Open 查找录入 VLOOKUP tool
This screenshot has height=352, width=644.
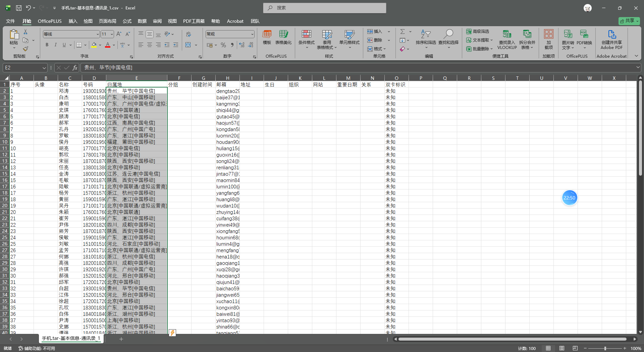[506, 39]
